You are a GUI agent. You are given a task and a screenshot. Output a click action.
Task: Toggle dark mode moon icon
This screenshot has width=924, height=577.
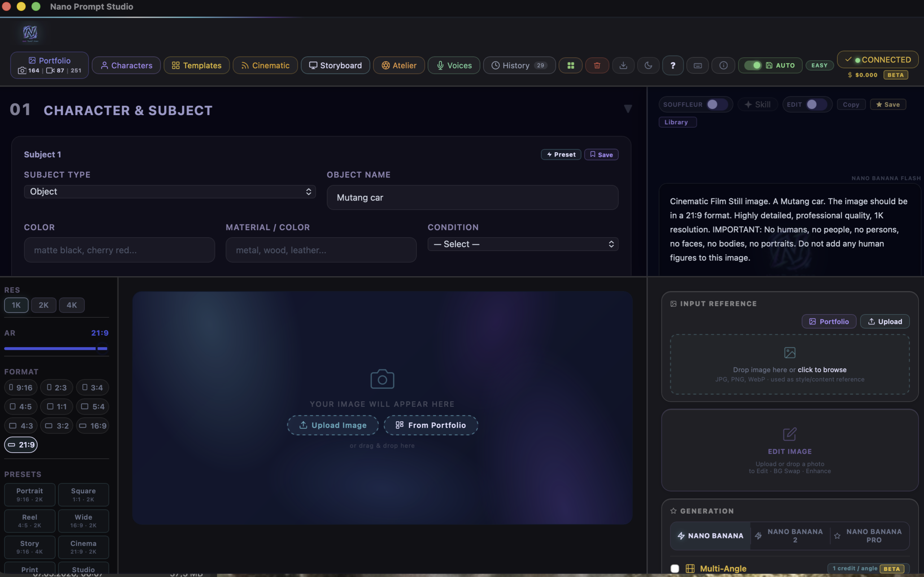[x=648, y=66]
